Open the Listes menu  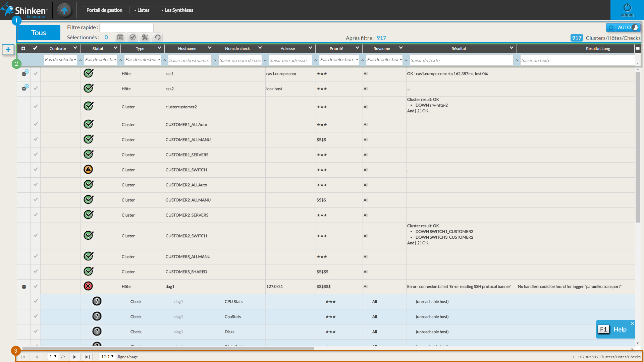tap(142, 10)
